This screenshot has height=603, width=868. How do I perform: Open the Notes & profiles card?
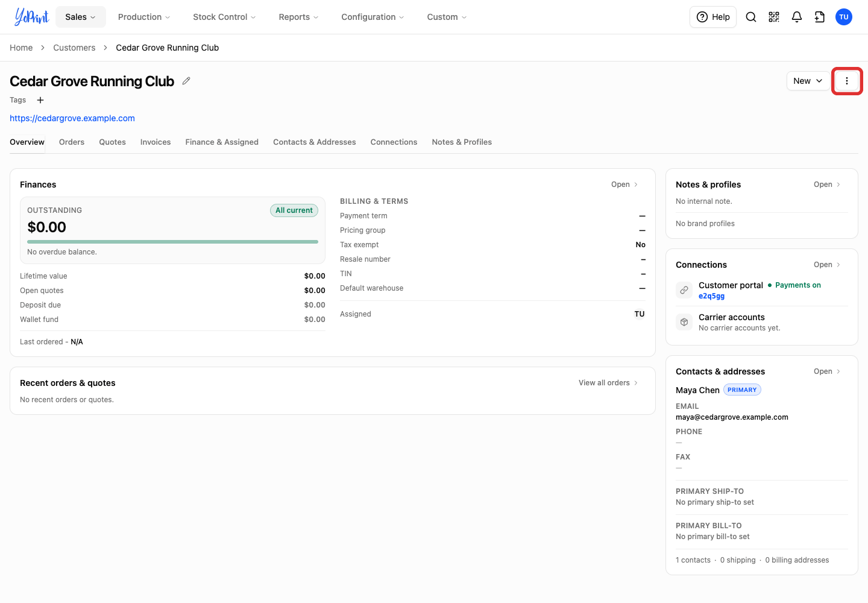(827, 185)
